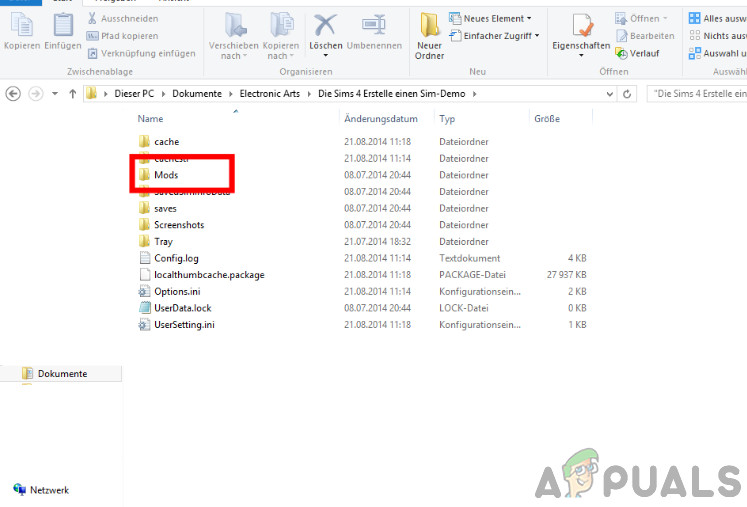This screenshot has height=507, width=747.
Task: Create a Neuer Ordner
Action: coord(429,37)
